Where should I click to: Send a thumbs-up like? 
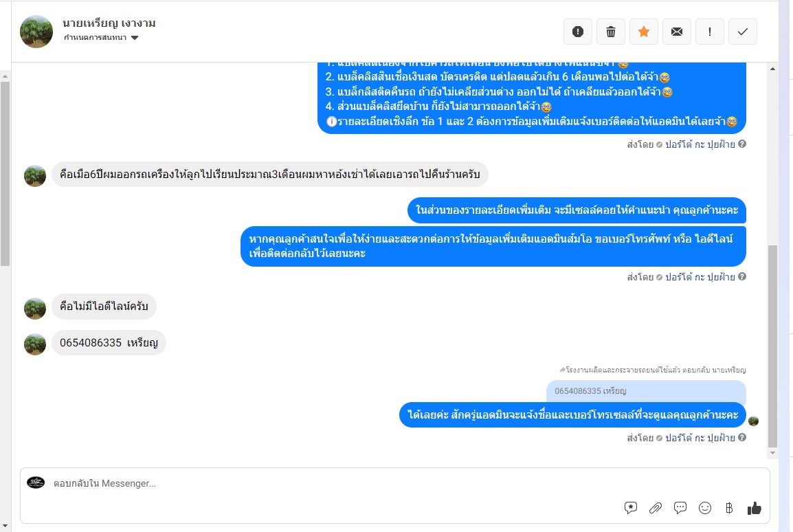(x=754, y=508)
